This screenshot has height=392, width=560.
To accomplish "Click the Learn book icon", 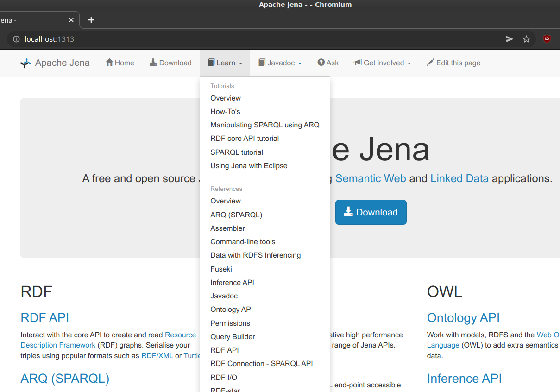I will click(x=211, y=63).
